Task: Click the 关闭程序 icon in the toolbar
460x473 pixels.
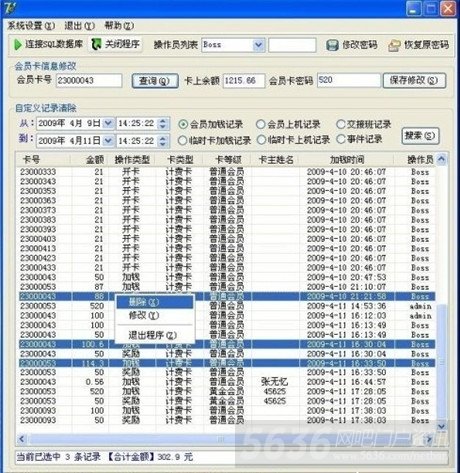Action: point(97,44)
